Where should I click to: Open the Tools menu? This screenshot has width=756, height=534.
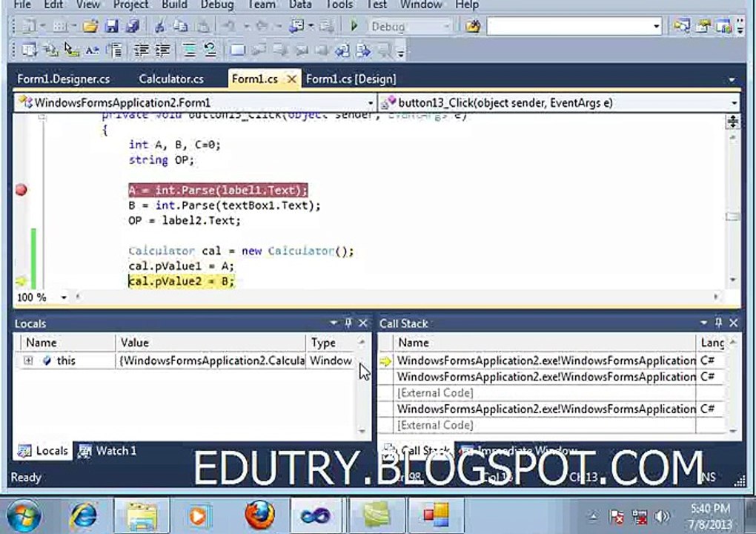(x=339, y=5)
